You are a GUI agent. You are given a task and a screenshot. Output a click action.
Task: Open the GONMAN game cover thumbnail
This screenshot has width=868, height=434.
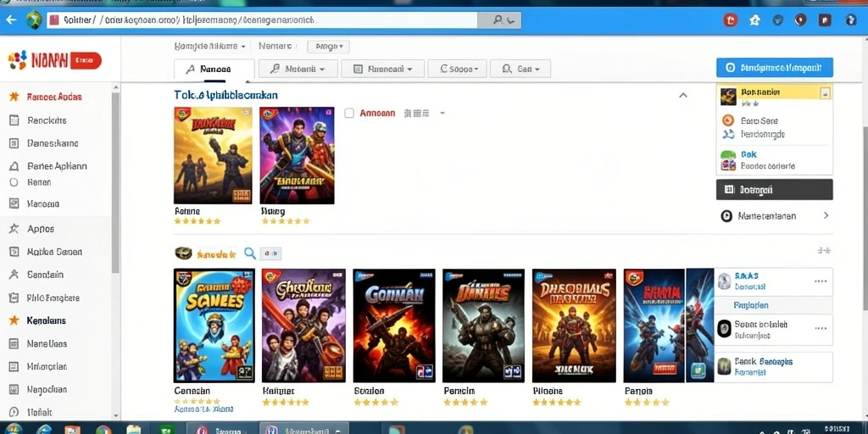click(x=394, y=325)
